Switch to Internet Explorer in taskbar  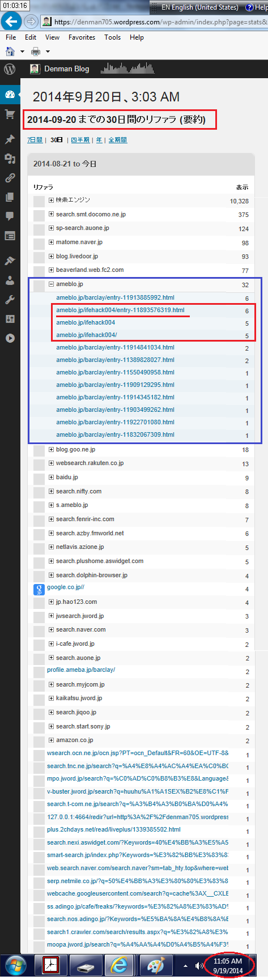119,965
